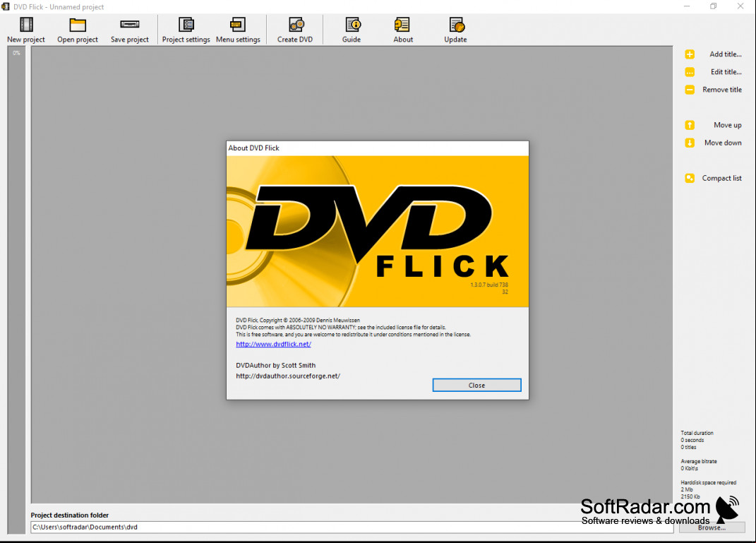Open project via the folder icon

(x=78, y=25)
